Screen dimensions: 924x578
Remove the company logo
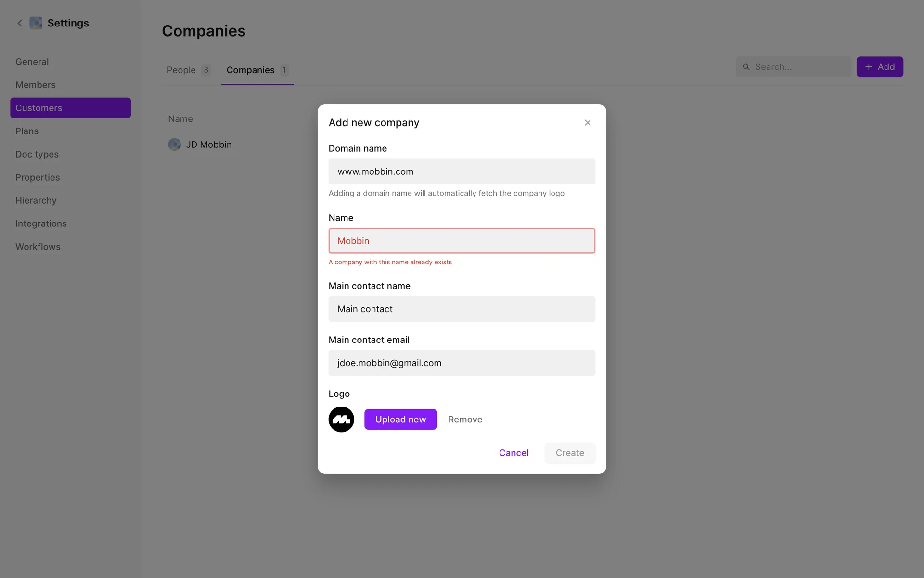pyautogui.click(x=465, y=420)
